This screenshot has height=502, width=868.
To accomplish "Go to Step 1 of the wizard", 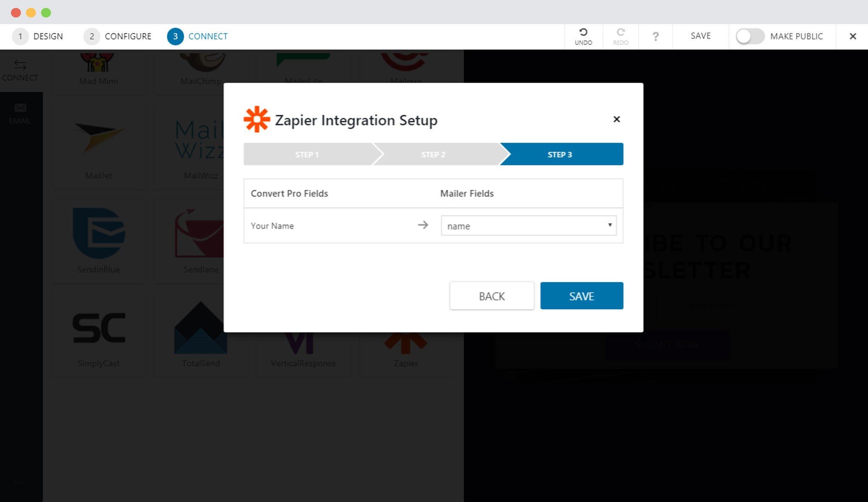I will pyautogui.click(x=307, y=154).
